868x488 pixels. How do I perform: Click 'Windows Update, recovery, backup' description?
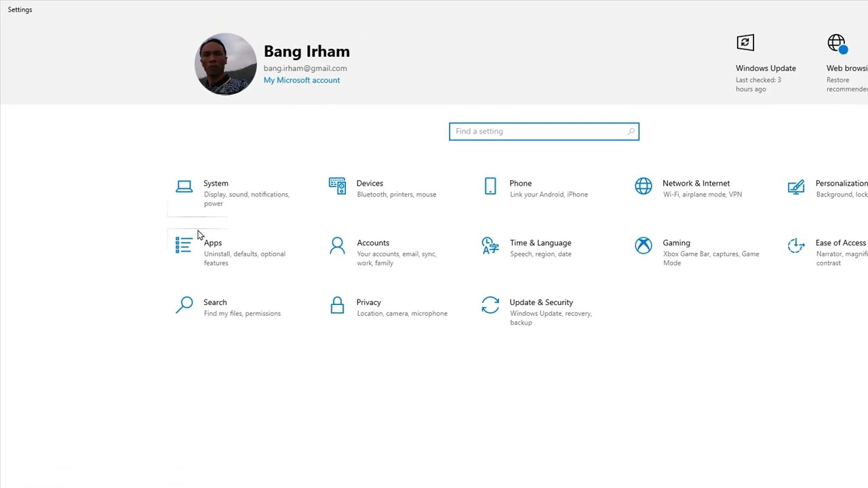tap(551, 318)
